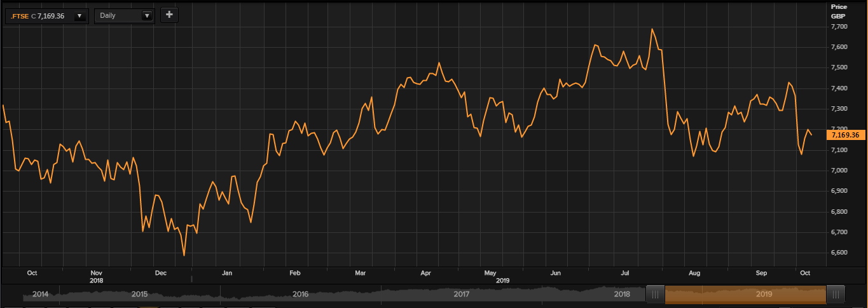
Task: Click the 7,700 price axis label
Action: [x=839, y=27]
